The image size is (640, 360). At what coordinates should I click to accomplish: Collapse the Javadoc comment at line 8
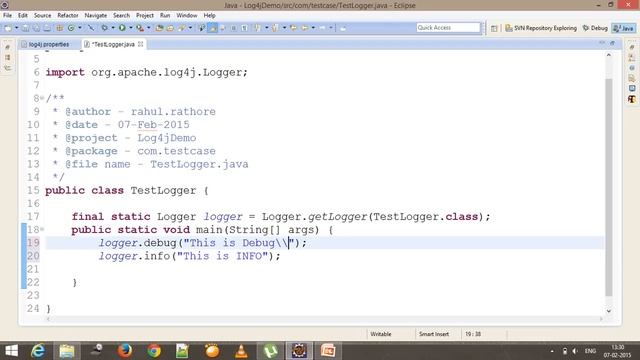pos(42,98)
